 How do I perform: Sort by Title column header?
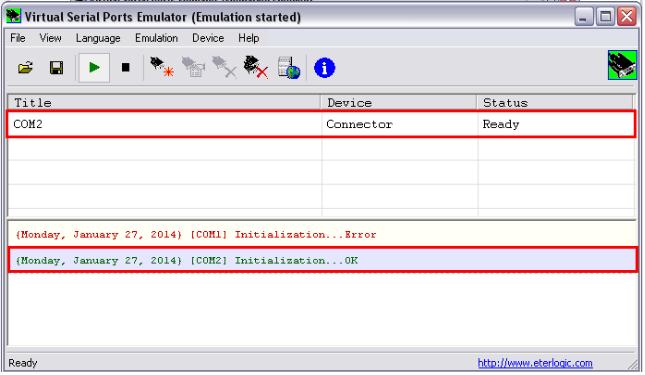pos(164,103)
